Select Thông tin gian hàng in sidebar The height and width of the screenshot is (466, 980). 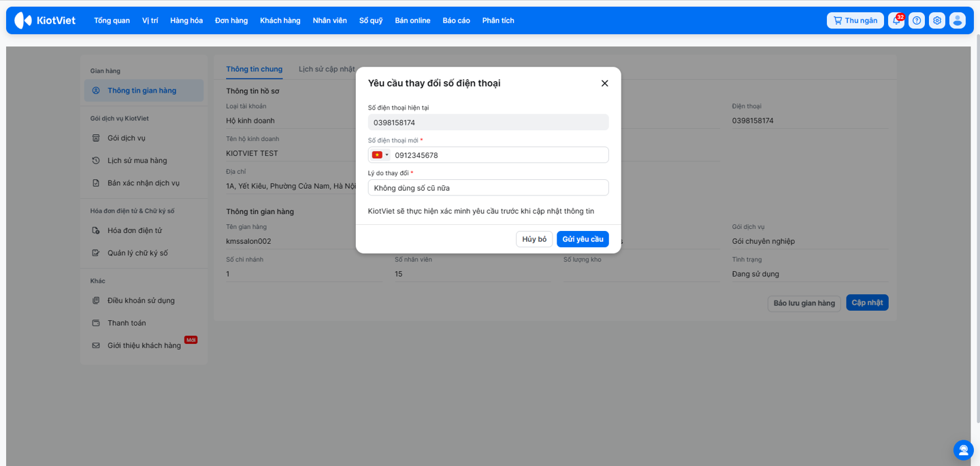(x=144, y=91)
